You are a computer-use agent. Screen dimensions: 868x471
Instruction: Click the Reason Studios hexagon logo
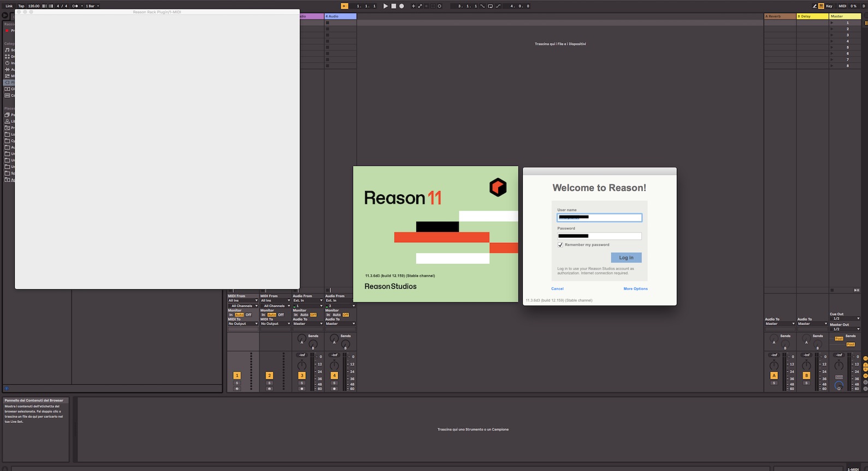point(498,187)
